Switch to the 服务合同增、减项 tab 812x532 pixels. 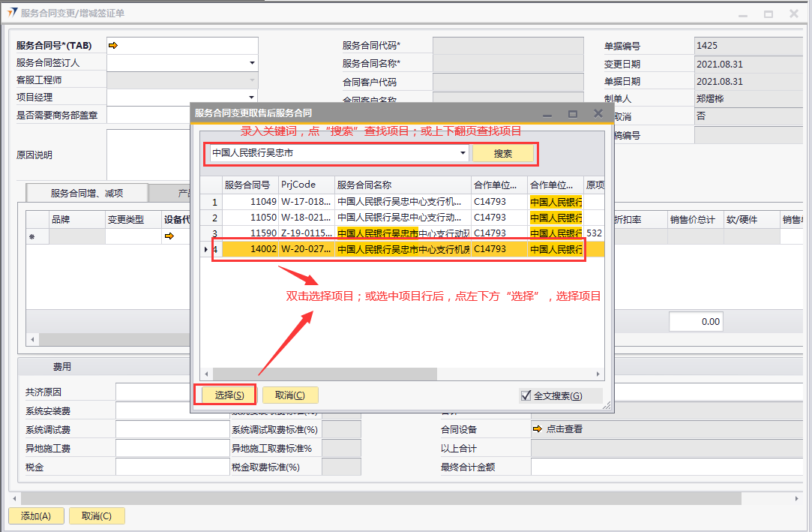(86, 193)
